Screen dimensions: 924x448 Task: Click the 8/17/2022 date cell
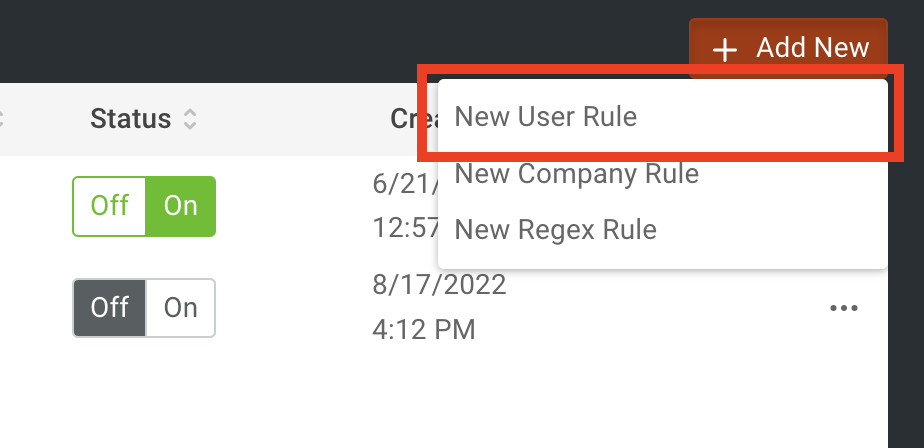coord(439,285)
